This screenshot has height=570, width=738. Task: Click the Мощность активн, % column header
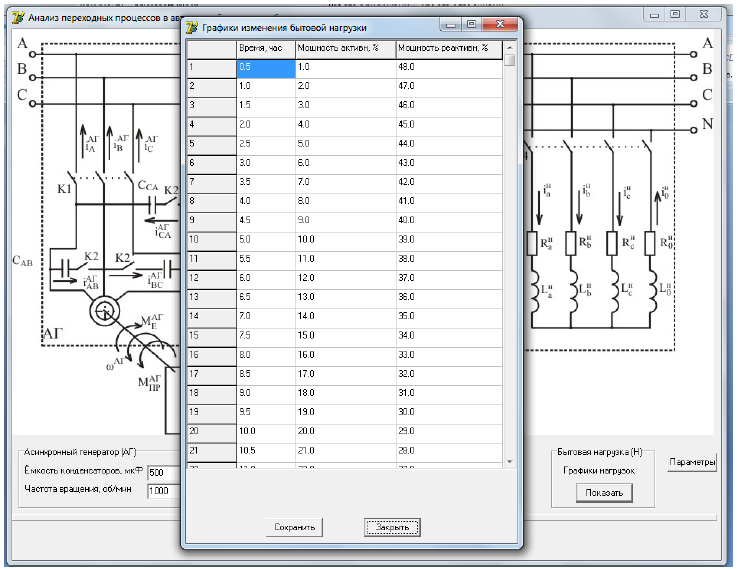pos(345,48)
